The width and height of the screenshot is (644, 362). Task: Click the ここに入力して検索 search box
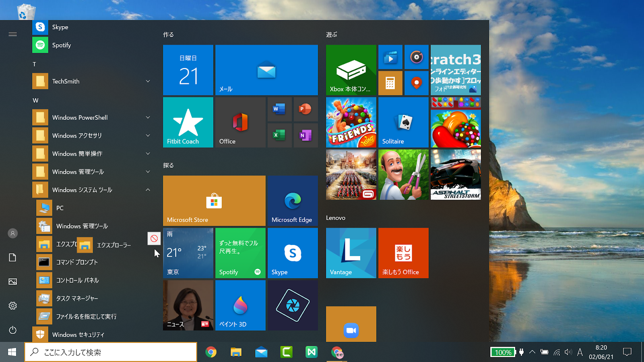[111, 352]
